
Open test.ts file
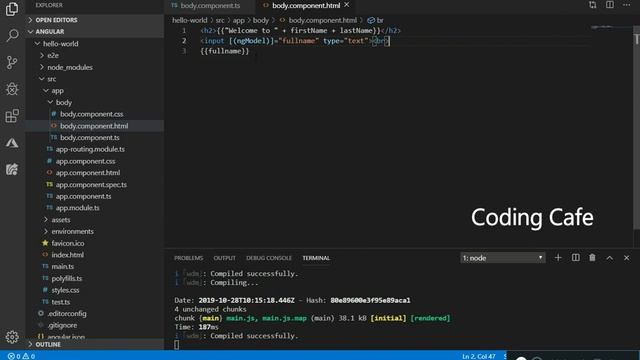pos(95,302)
